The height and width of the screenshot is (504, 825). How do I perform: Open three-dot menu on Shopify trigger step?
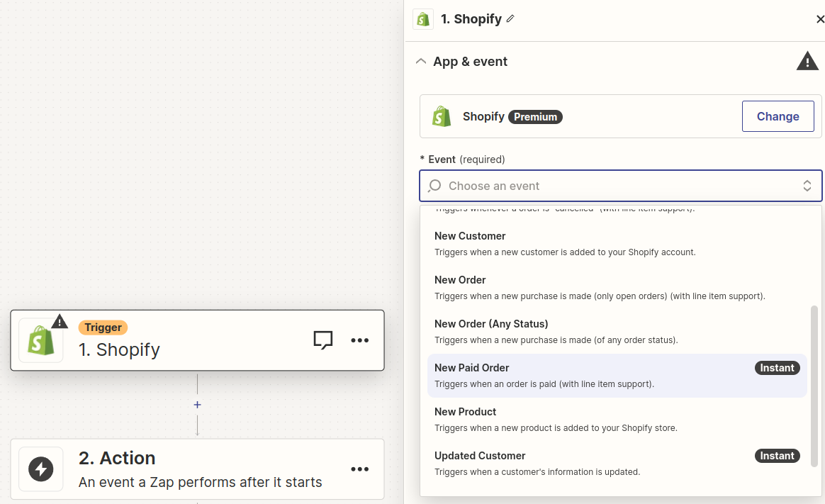click(360, 340)
